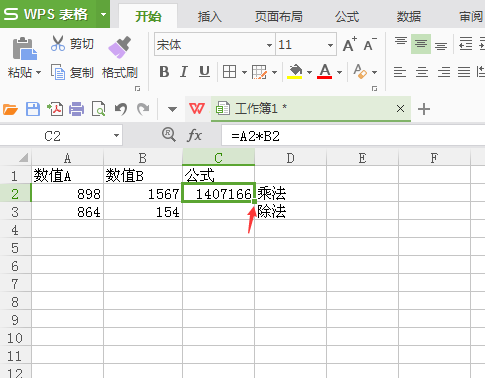This screenshot has height=378, width=485.
Task: Click the fx insert function icon
Action: point(194,136)
